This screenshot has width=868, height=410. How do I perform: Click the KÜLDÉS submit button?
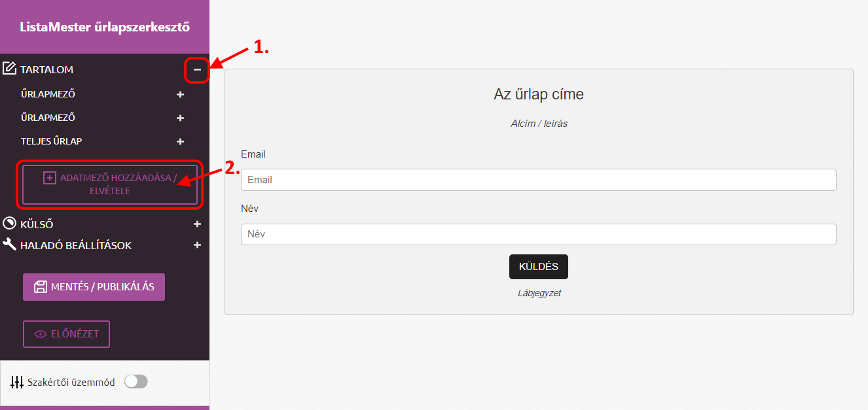point(539,267)
